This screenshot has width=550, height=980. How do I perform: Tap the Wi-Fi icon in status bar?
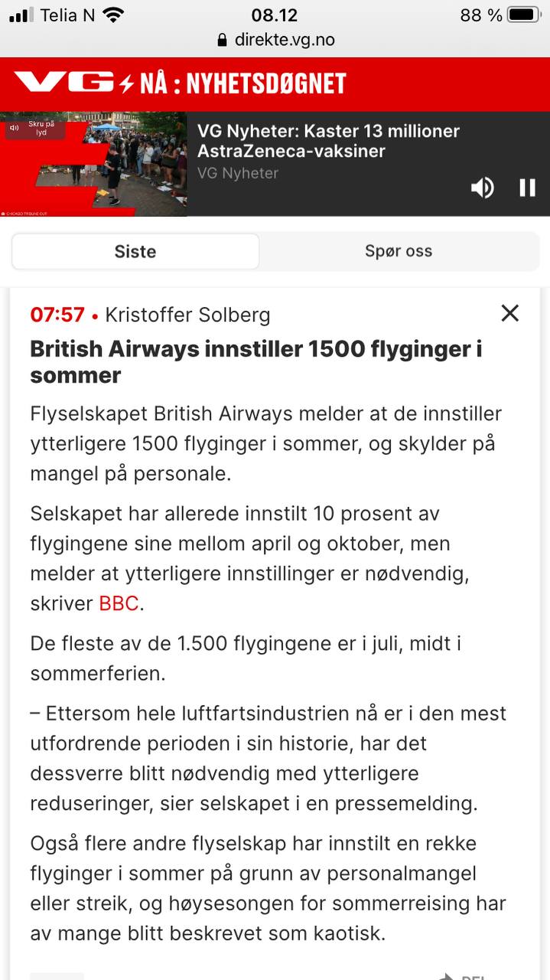pos(113,15)
